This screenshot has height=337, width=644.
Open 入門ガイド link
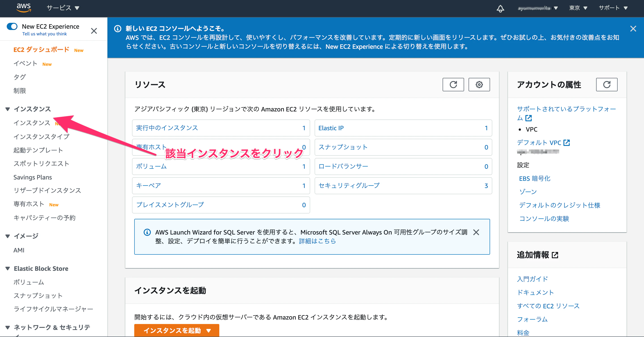tap(532, 279)
